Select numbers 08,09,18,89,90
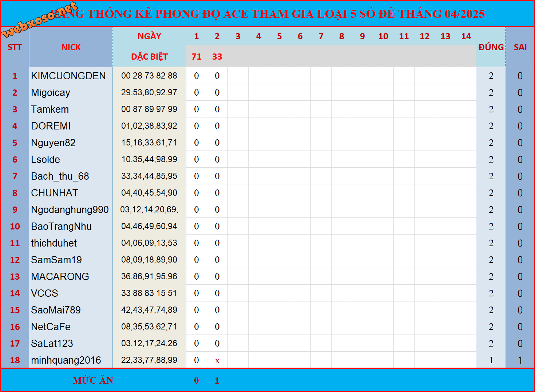 coord(149,260)
